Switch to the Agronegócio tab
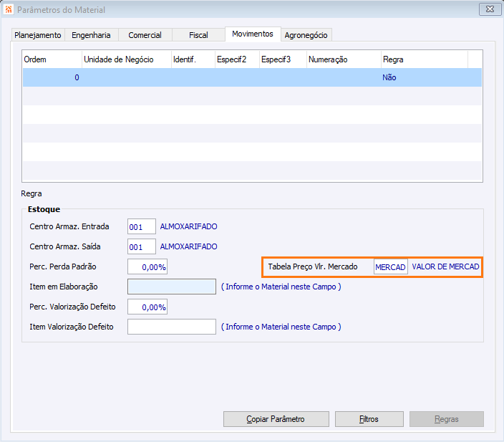The height and width of the screenshot is (442, 504). [306, 35]
